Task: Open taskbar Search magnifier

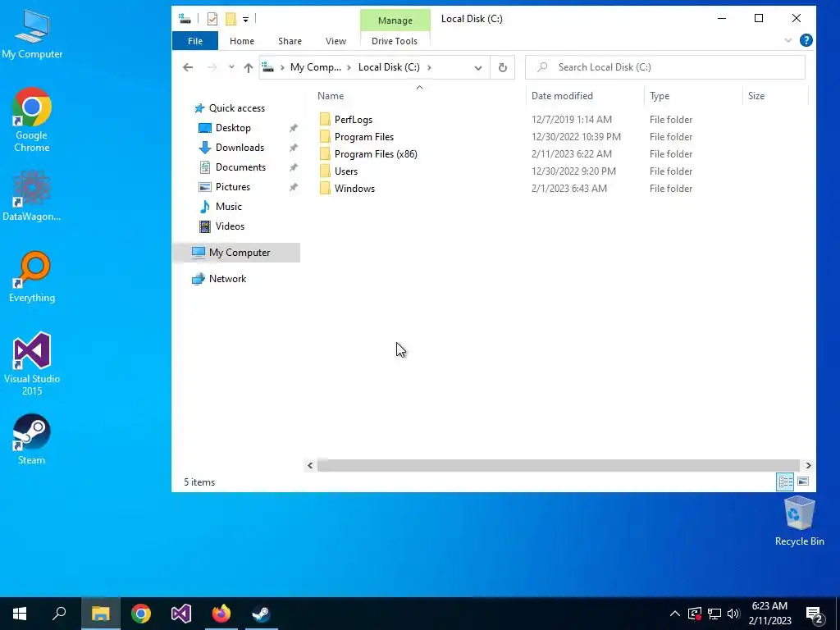Action: pos(59,614)
